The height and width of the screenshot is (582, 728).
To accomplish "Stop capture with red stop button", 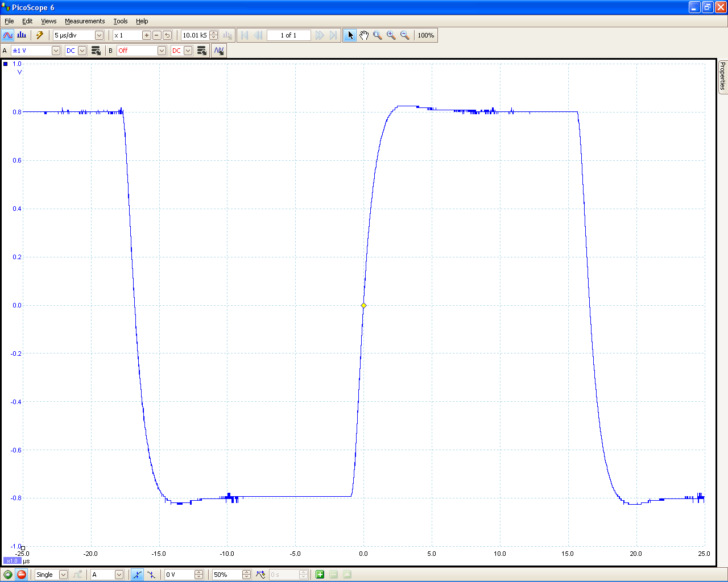I will [22, 575].
